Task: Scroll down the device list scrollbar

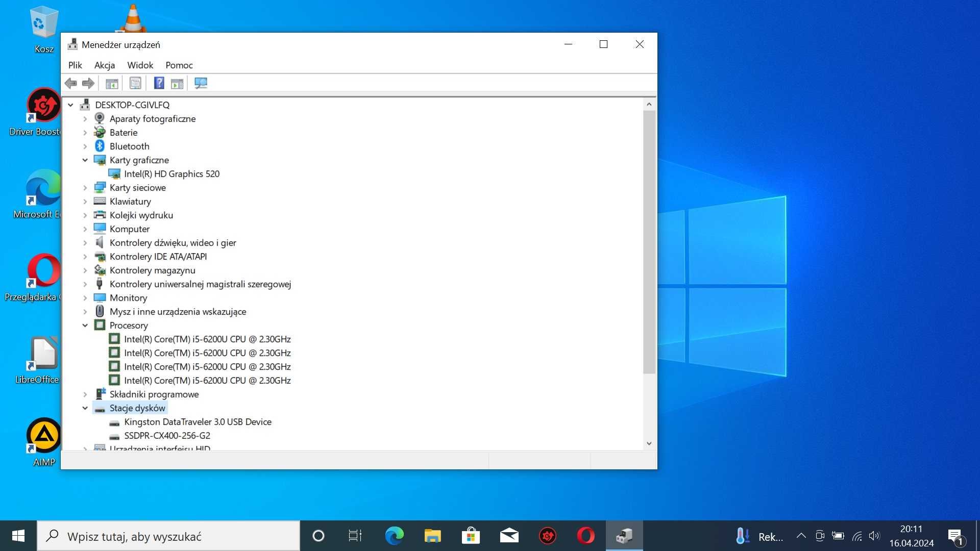Action: click(648, 443)
